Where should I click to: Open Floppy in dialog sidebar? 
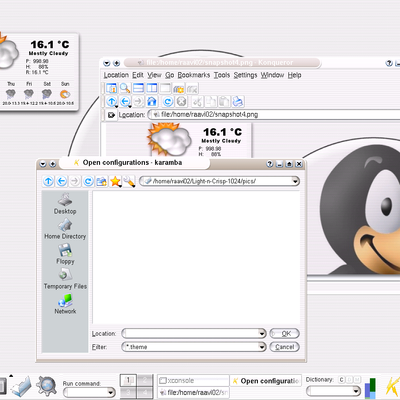coord(65,254)
